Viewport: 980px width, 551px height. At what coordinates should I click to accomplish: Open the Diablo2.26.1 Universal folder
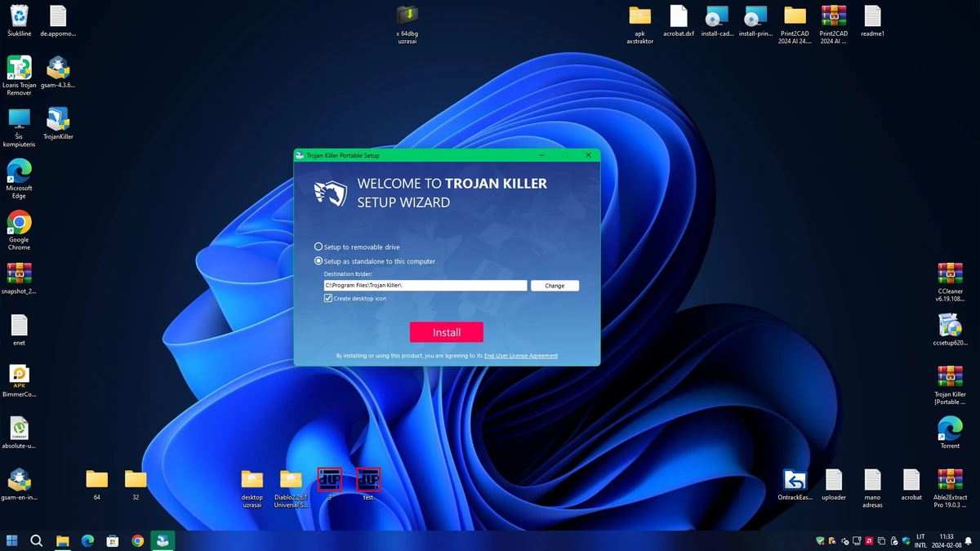point(291,488)
